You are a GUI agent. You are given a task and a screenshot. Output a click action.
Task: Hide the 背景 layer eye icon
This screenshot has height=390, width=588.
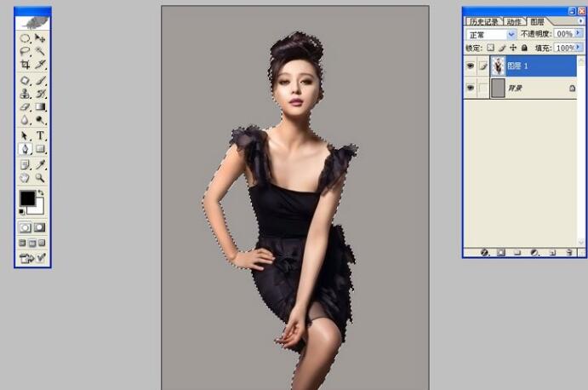471,88
